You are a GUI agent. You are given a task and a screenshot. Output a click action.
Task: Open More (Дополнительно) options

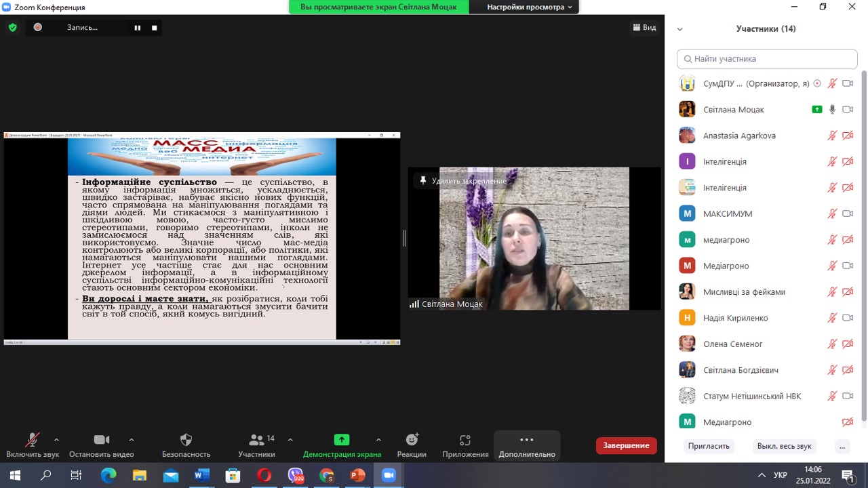527,445
